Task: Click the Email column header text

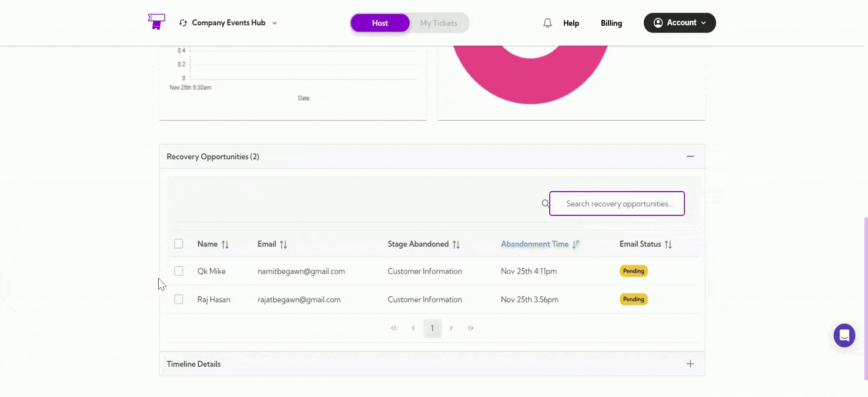Action: [x=267, y=244]
